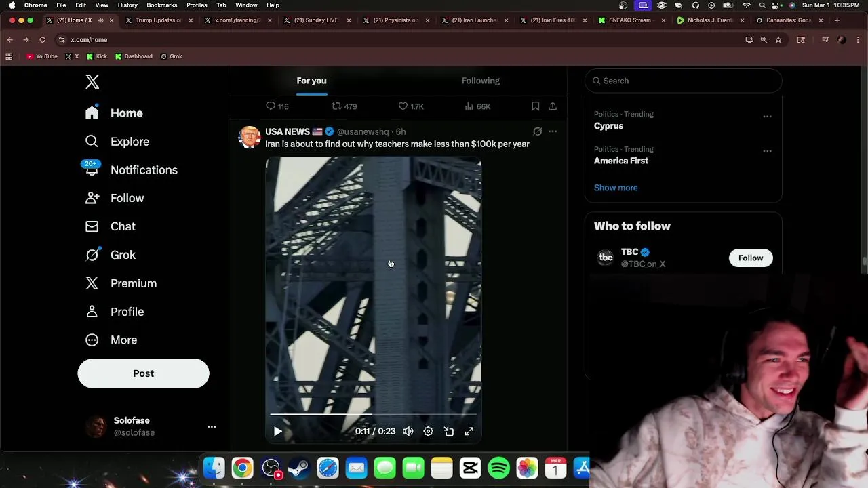
Task: View analytics showing 66K views
Action: tap(477, 106)
